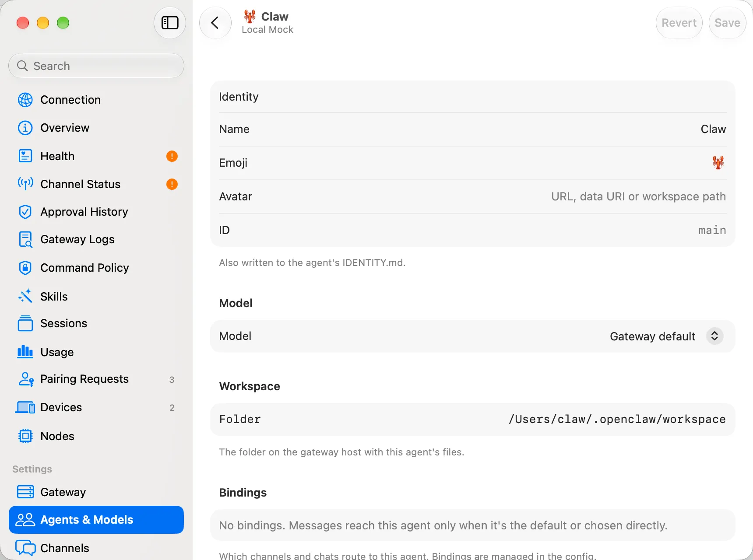Image resolution: width=753 pixels, height=560 pixels.
Task: Click the Command Policy lock-shield icon
Action: (25, 268)
